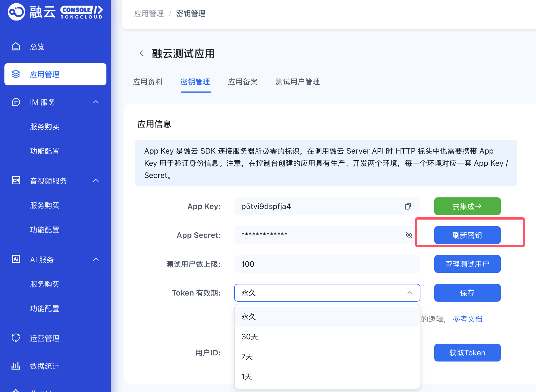Screen dimensions: 536x392
Task: Close the Token 有效期 dropdown
Action: [410, 293]
